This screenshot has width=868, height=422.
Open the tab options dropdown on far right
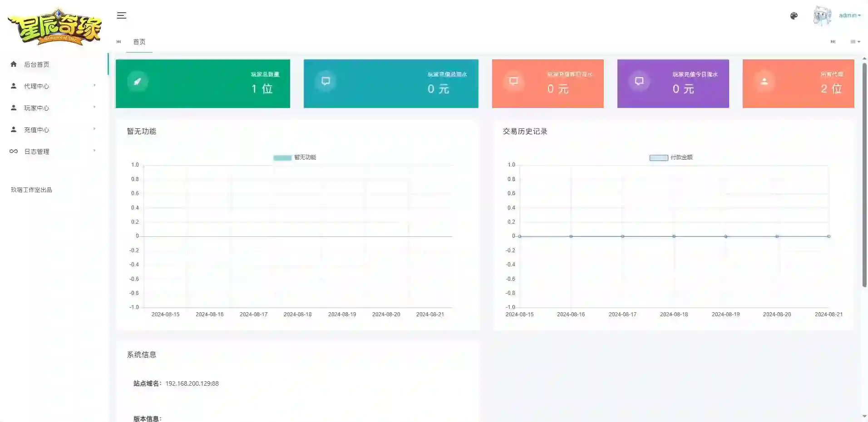pyautogui.click(x=854, y=42)
